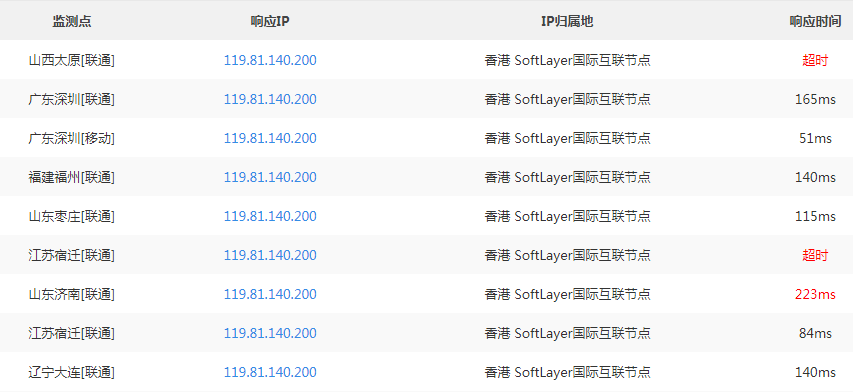853x392 pixels.
Task: Open the IP link in 福建福州[联通] row
Action: [270, 177]
